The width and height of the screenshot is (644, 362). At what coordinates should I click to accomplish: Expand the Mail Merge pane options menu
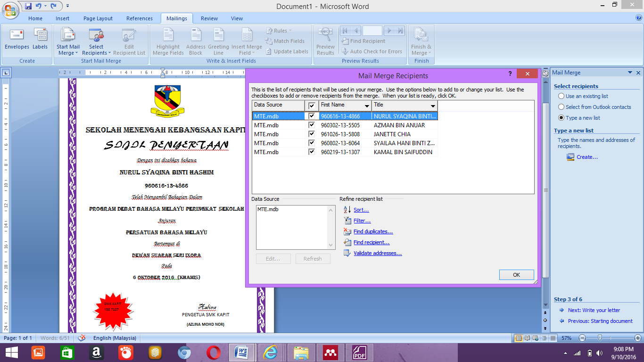coord(630,73)
